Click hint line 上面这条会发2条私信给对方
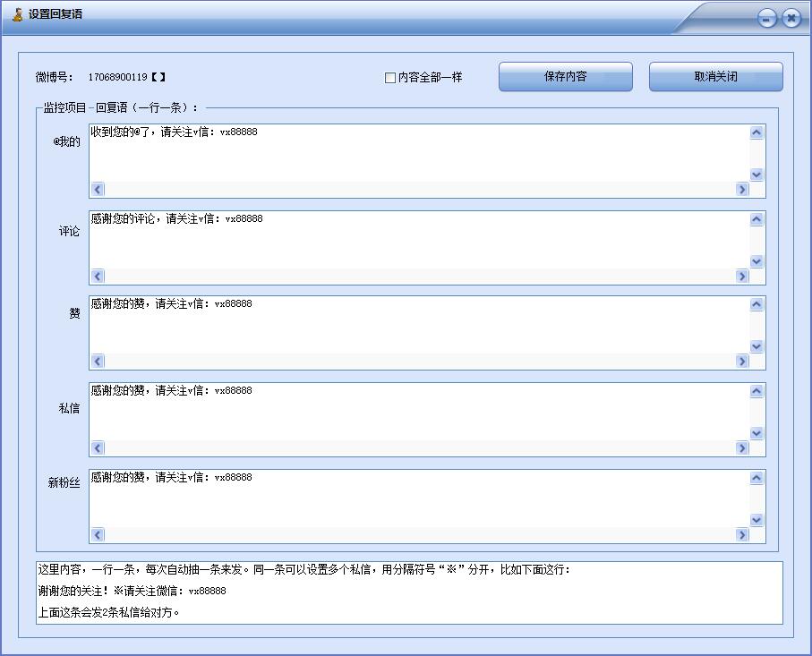This screenshot has width=812, height=656. tap(108, 612)
